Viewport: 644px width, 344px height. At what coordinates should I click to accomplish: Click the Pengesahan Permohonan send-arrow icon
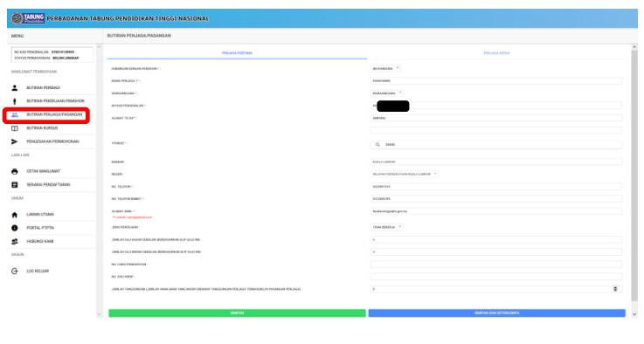(x=15, y=141)
